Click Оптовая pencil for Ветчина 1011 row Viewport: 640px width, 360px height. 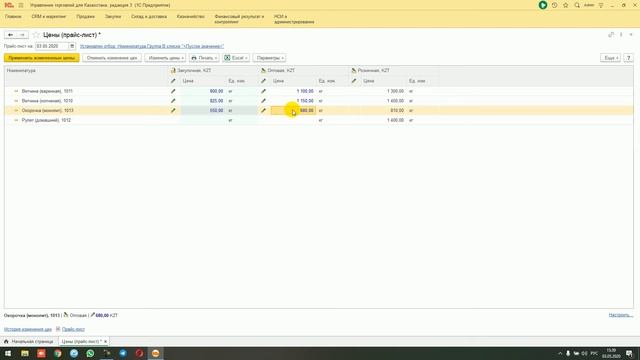point(263,91)
